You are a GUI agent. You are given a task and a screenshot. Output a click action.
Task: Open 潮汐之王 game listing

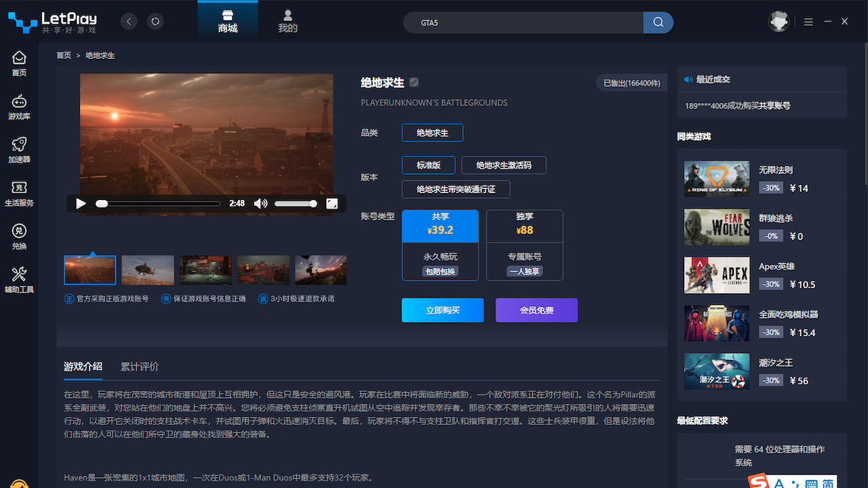(762, 371)
